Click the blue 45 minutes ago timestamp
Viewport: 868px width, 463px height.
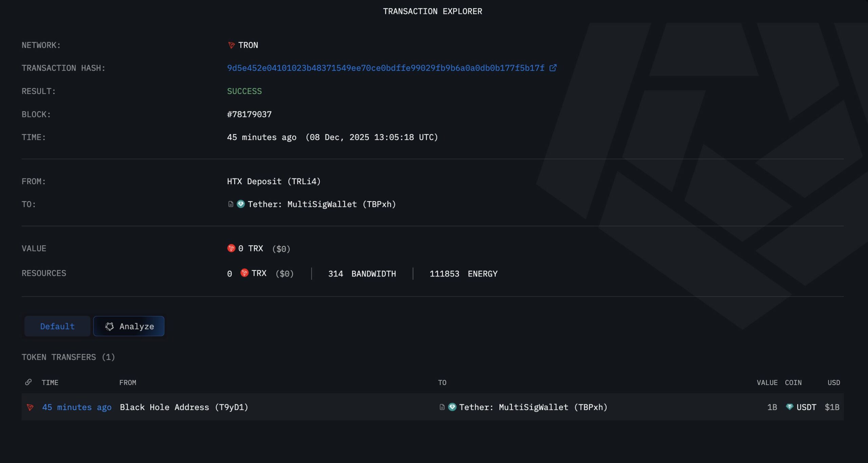pyautogui.click(x=77, y=407)
